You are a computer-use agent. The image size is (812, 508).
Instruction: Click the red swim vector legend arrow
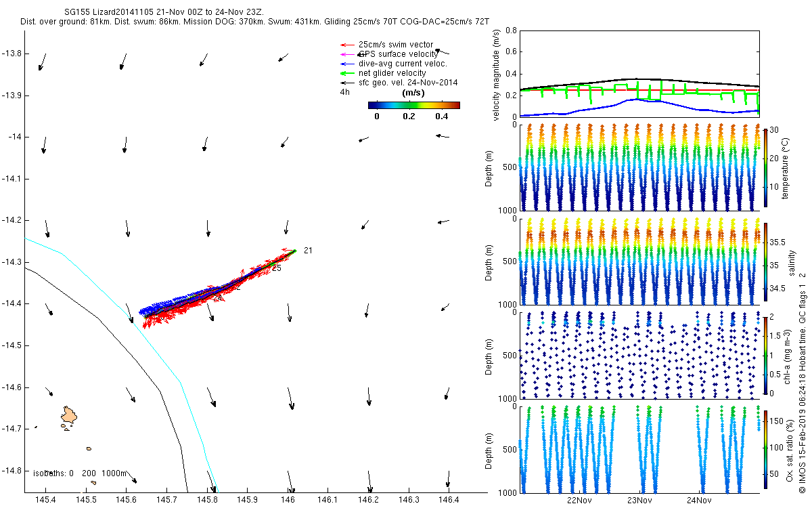347,45
